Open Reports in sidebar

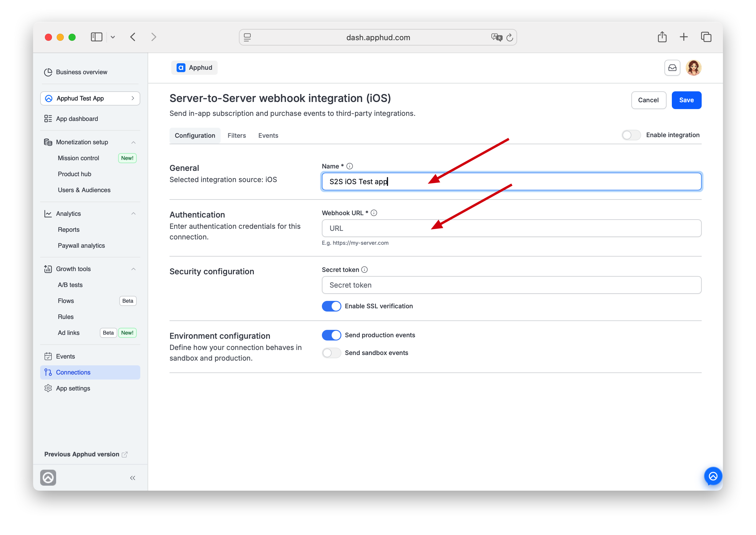tap(69, 230)
